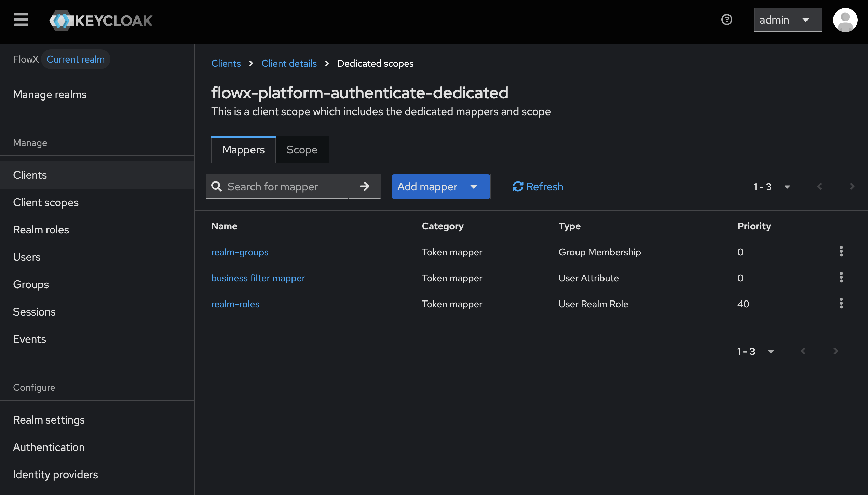868x495 pixels.
Task: Click the help question mark icon
Action: pos(727,20)
